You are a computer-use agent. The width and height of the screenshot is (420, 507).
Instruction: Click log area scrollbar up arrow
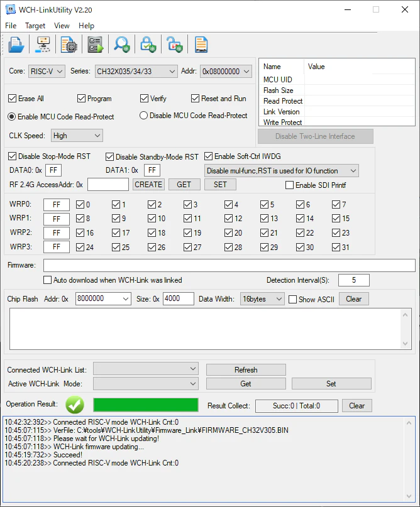[409, 423]
